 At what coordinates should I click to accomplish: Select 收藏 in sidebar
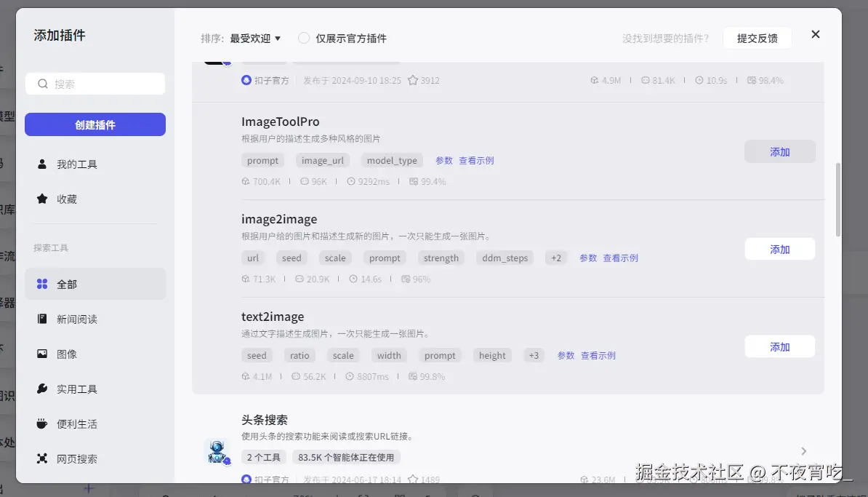point(95,199)
